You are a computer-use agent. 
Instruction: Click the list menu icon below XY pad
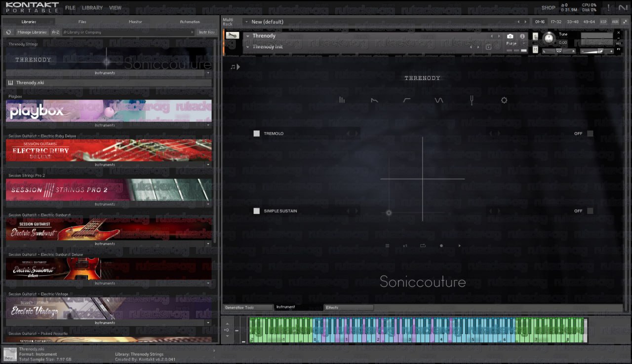pyautogui.click(x=387, y=246)
